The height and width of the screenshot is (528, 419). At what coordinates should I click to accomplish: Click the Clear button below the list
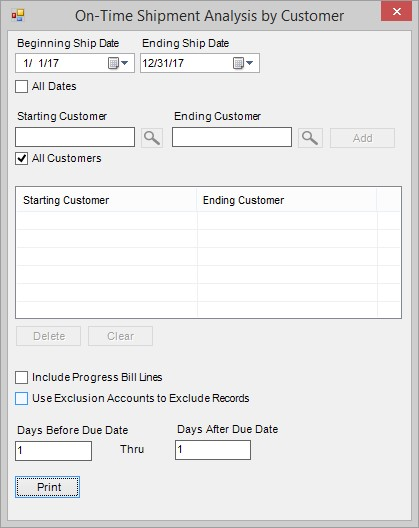coord(121,336)
